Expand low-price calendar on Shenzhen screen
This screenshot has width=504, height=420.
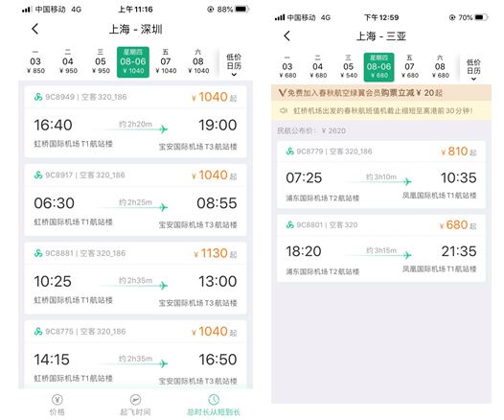(234, 65)
